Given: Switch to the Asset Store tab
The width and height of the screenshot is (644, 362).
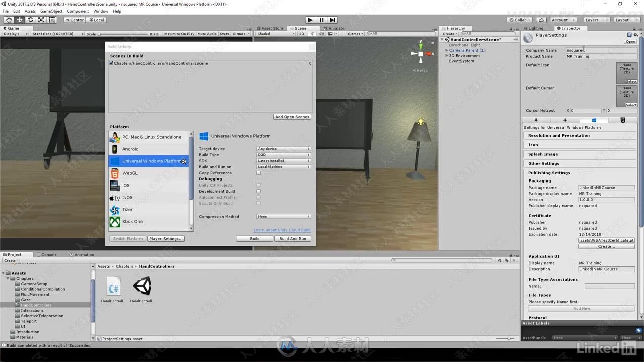Looking at the screenshot, I should [270, 28].
